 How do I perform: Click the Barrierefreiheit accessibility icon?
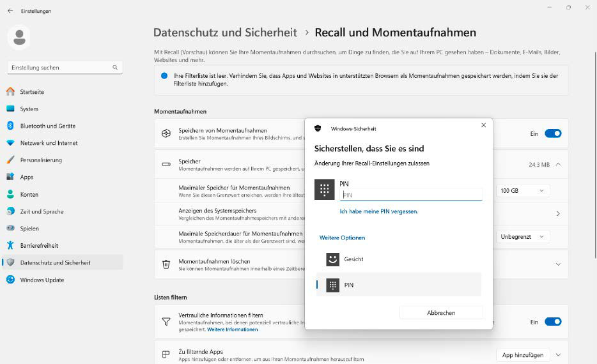click(x=11, y=245)
